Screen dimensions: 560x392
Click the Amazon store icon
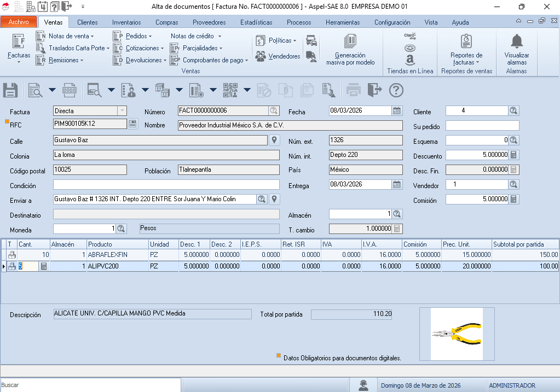pyautogui.click(x=410, y=59)
